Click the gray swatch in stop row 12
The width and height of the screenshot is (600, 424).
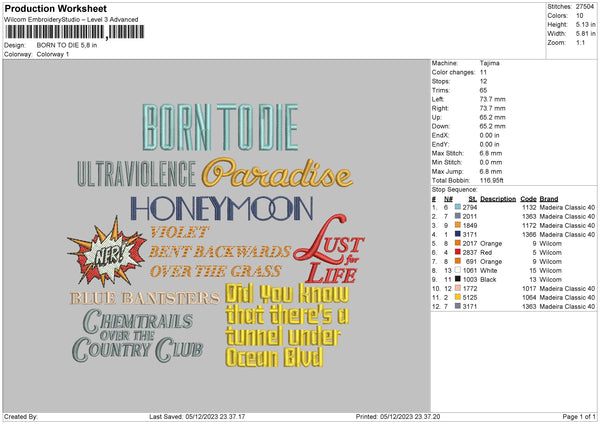458,306
